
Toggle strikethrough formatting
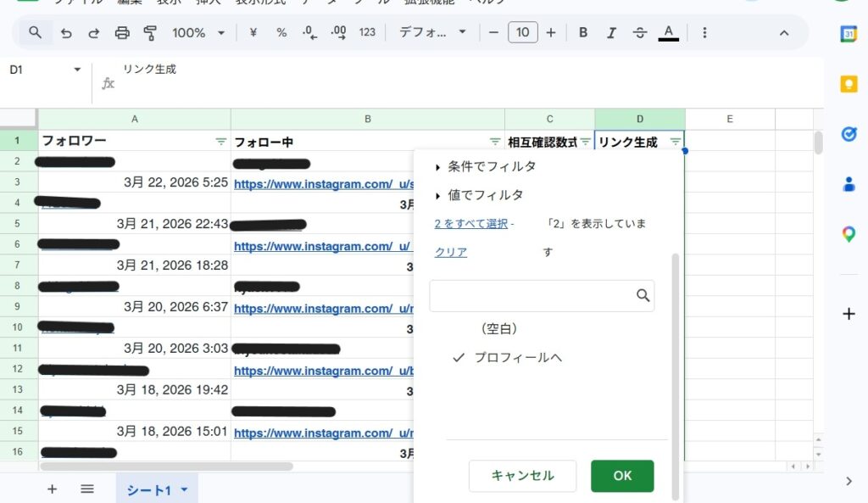click(x=640, y=33)
